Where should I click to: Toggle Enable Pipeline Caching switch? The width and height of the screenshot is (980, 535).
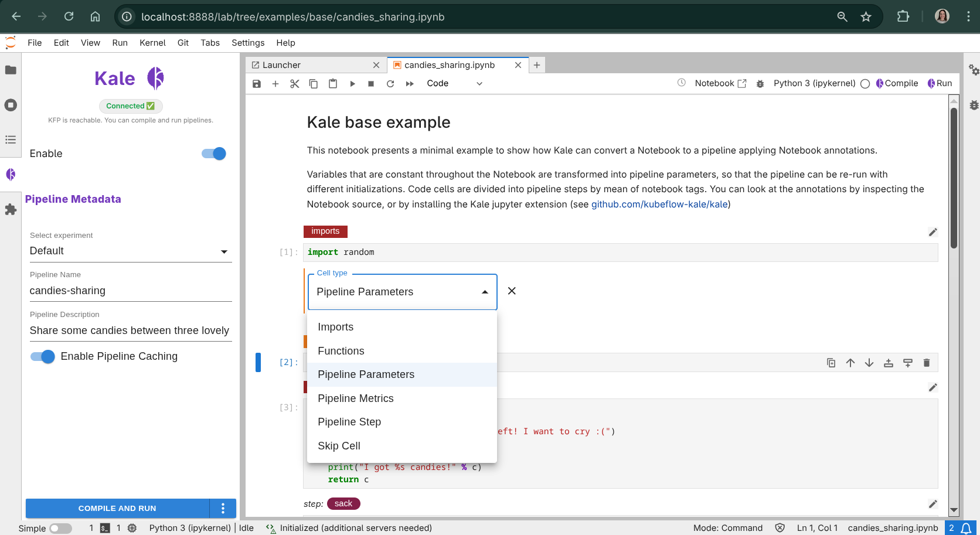coord(43,356)
